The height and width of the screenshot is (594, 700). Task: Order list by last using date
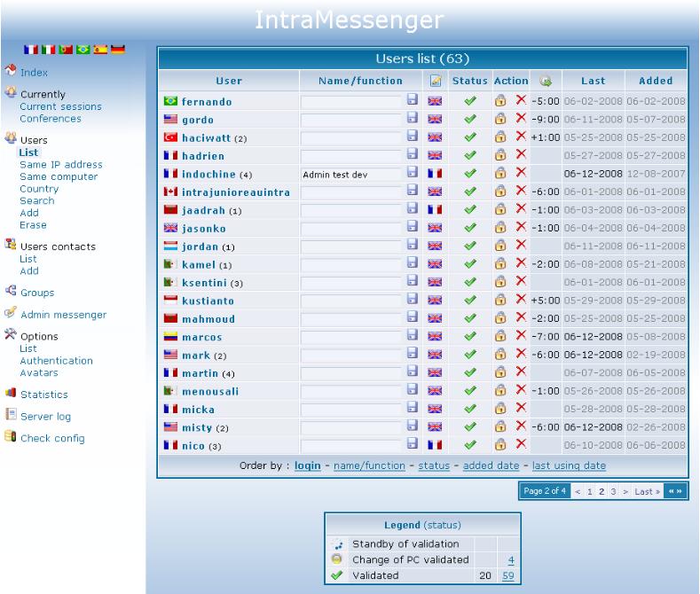[x=570, y=465]
